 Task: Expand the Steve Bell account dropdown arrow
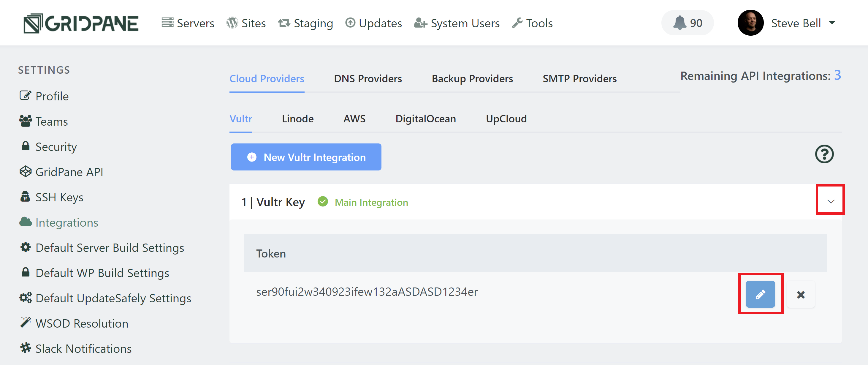click(832, 23)
